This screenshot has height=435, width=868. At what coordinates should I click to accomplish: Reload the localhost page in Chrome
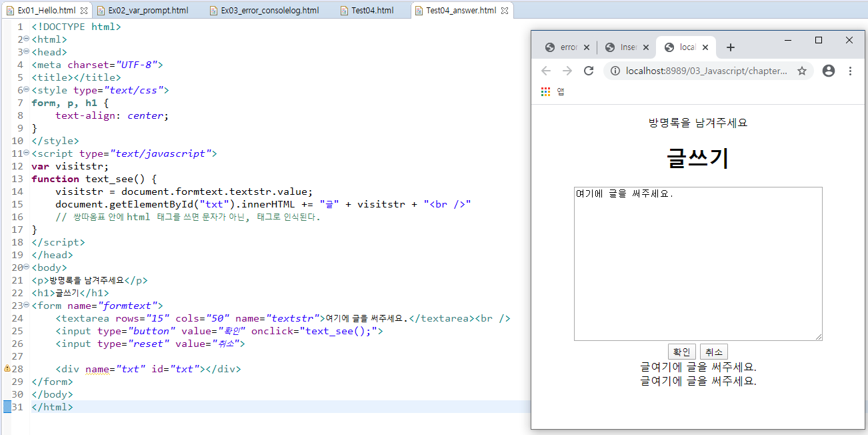coord(589,71)
